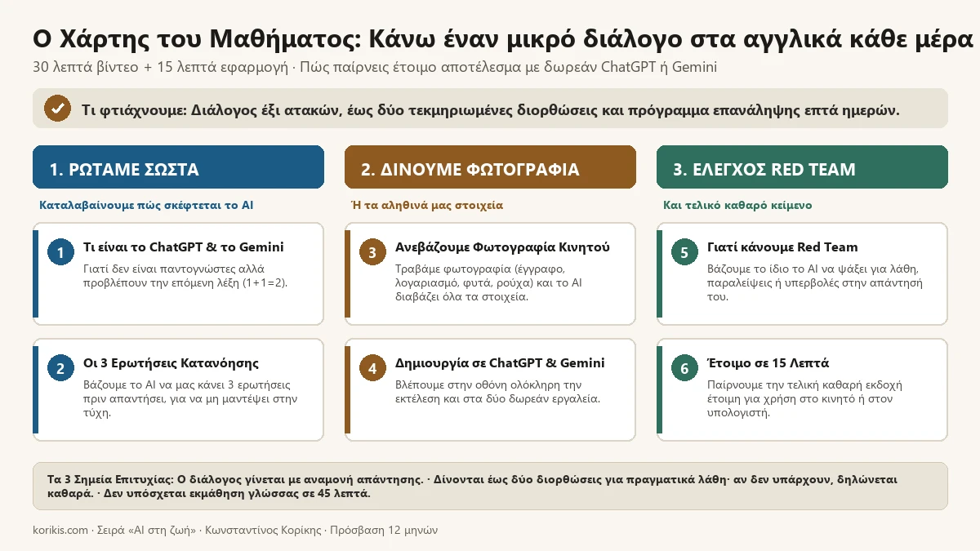The width and height of the screenshot is (980, 551).
Task: Select the green header 3. ΕΛΕΓΧΟΣ RED TEAM
Action: 802,167
